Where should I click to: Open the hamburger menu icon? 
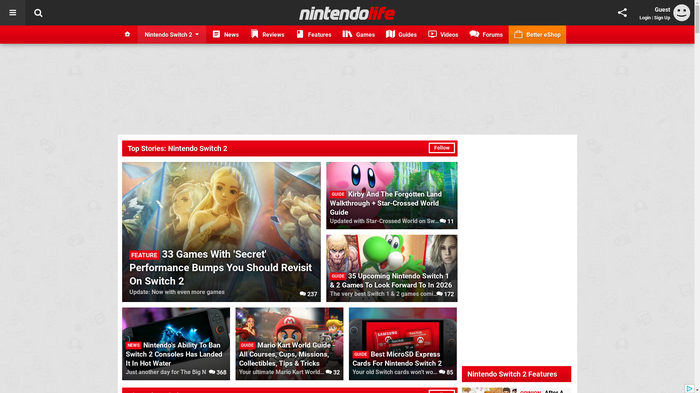[12, 13]
